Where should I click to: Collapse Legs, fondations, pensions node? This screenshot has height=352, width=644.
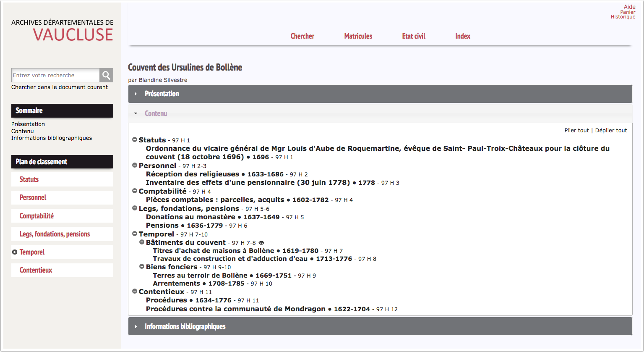pyautogui.click(x=135, y=208)
